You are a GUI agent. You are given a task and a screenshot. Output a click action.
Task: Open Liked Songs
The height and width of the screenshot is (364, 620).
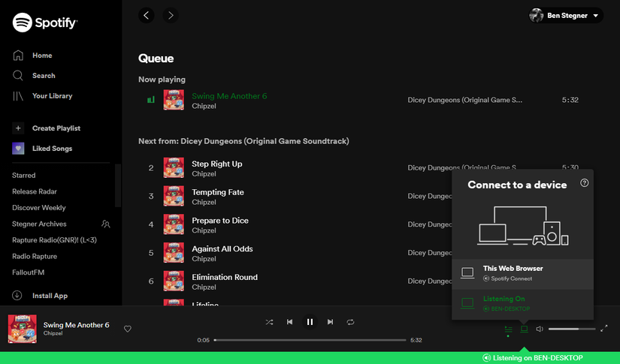click(52, 149)
